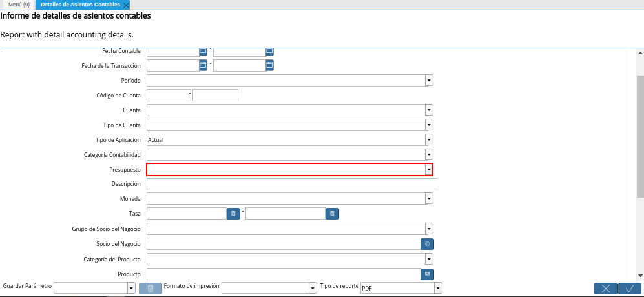Image resolution: width=644 pixels, height=297 pixels.
Task: Open Producto search lookup icon
Action: [x=427, y=274]
